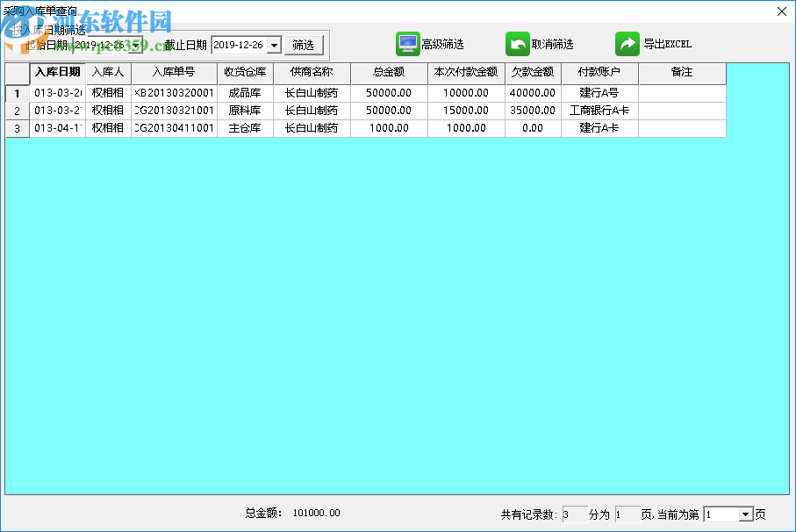Click 权相相 cell in row 3
Viewport: 796px width, 532px height.
108,128
